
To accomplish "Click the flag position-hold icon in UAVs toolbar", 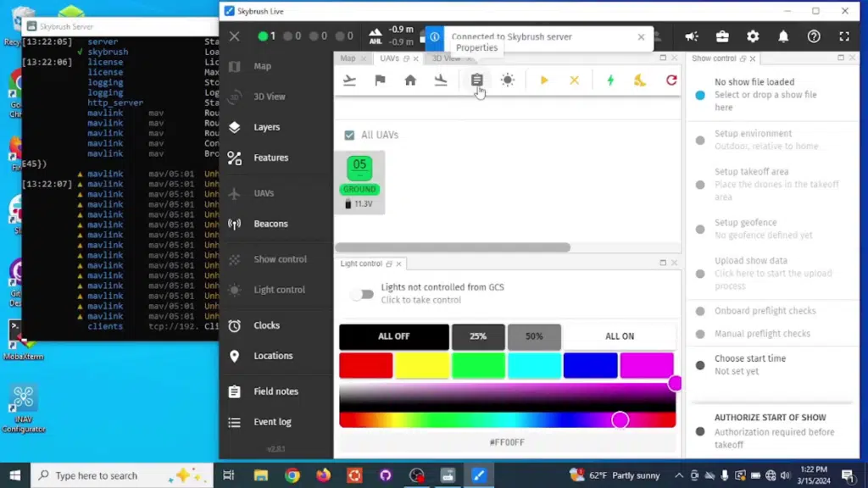I will click(380, 80).
